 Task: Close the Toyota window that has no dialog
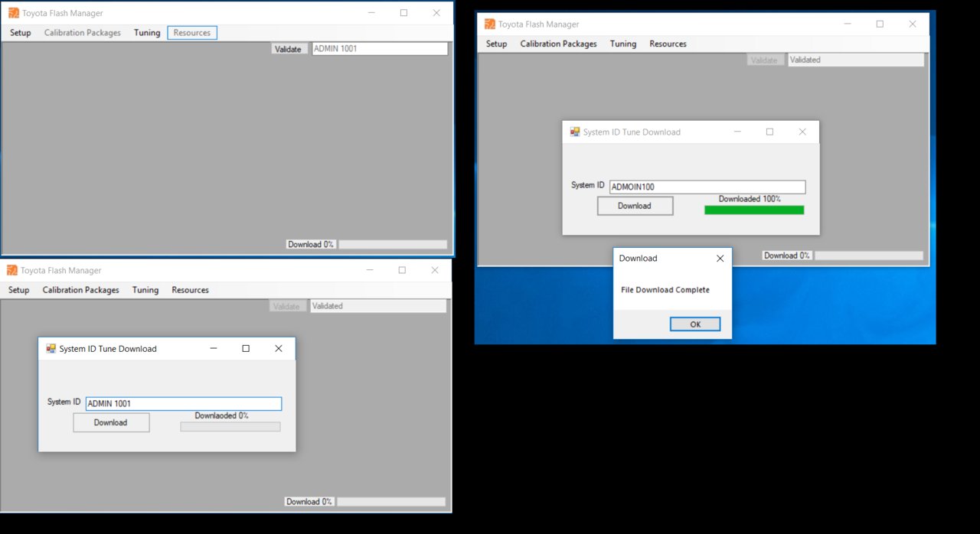[x=436, y=13]
